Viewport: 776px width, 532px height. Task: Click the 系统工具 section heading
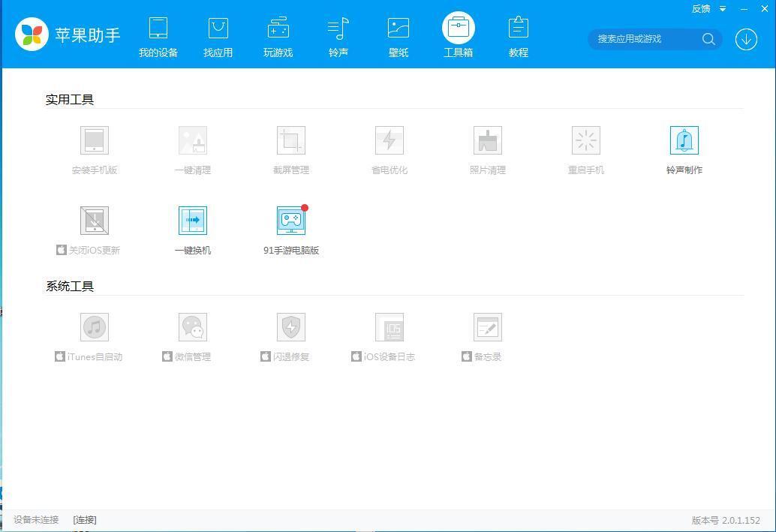(70, 286)
